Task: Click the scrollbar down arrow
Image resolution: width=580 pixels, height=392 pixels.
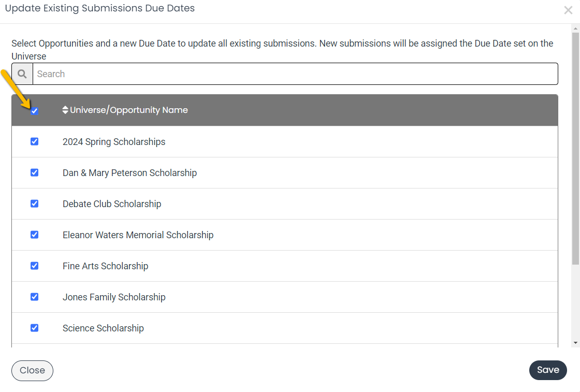Action: [575, 343]
